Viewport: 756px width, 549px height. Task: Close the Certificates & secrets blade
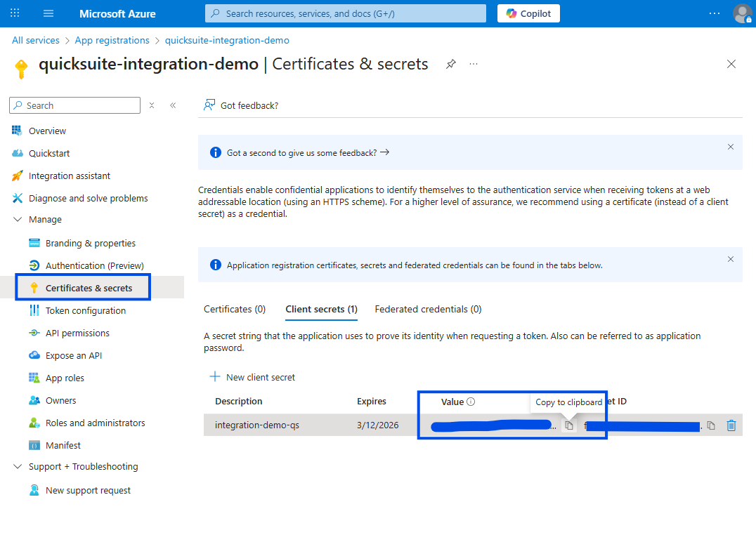(x=731, y=64)
